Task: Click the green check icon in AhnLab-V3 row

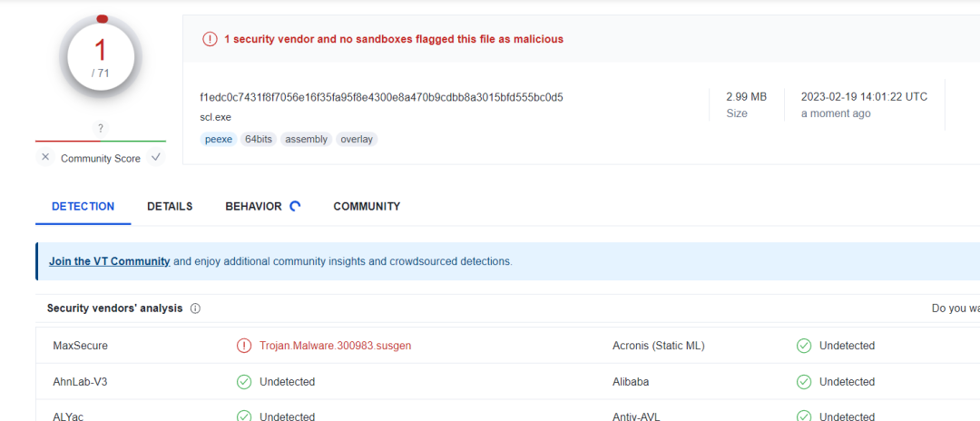Action: pos(244,382)
